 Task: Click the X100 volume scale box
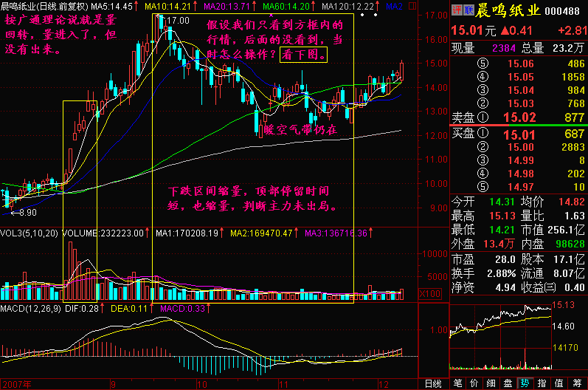[408, 294]
